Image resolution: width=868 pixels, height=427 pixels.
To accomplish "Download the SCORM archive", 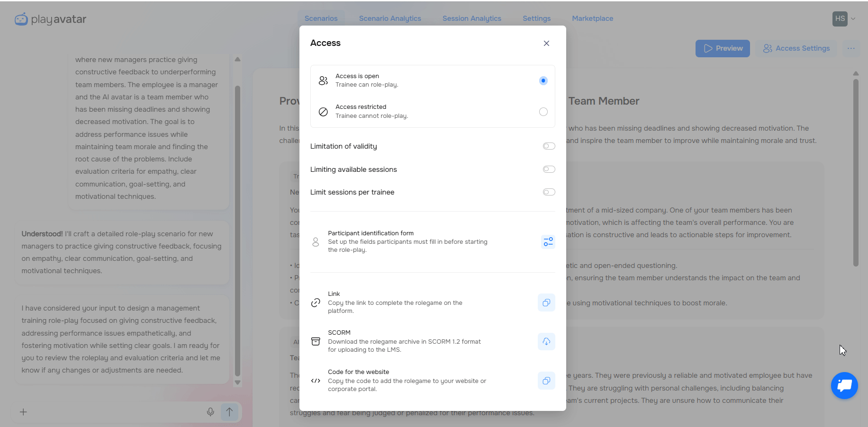I will tap(546, 341).
